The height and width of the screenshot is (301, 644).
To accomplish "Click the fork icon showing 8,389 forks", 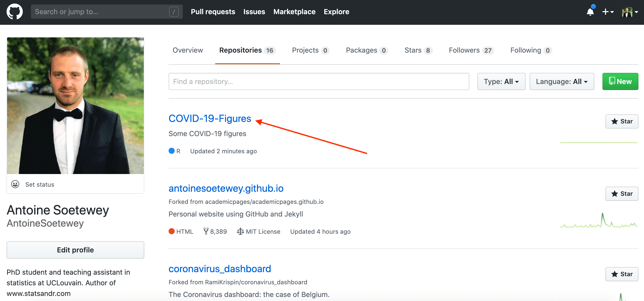I will click(x=206, y=231).
